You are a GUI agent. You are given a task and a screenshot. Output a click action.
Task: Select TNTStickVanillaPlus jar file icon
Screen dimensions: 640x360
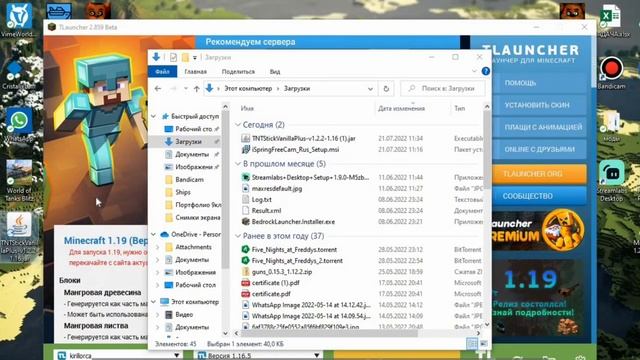[x=245, y=138]
